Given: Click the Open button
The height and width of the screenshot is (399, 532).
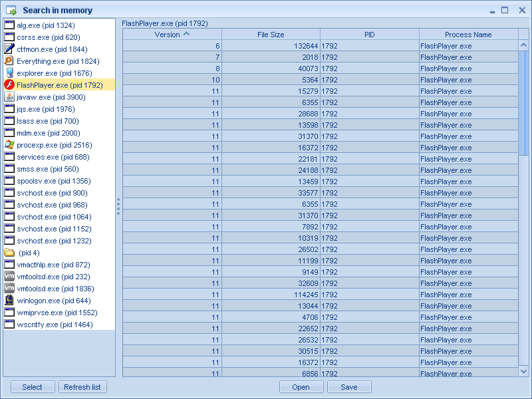Looking at the screenshot, I should pyautogui.click(x=301, y=387).
